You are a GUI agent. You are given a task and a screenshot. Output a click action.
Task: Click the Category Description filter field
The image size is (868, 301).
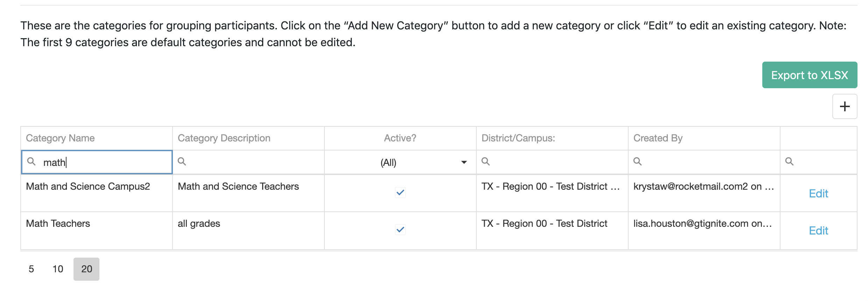point(252,162)
